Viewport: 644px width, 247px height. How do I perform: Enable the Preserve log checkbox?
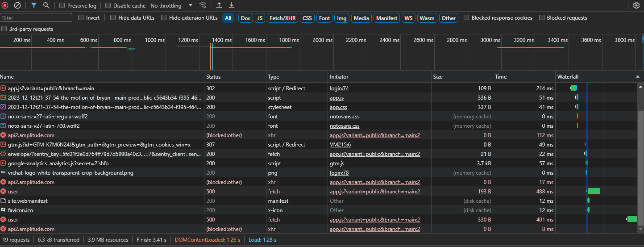tap(62, 6)
